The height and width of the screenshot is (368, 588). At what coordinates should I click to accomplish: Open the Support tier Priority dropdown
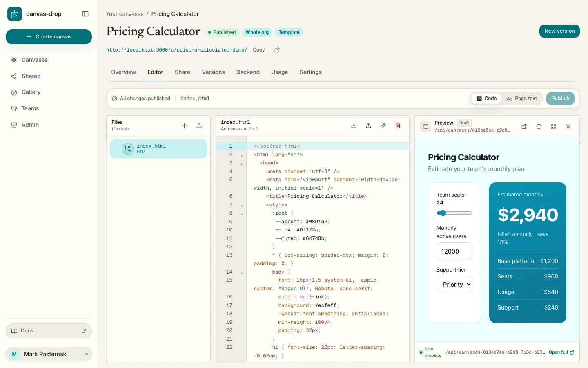pyautogui.click(x=454, y=285)
